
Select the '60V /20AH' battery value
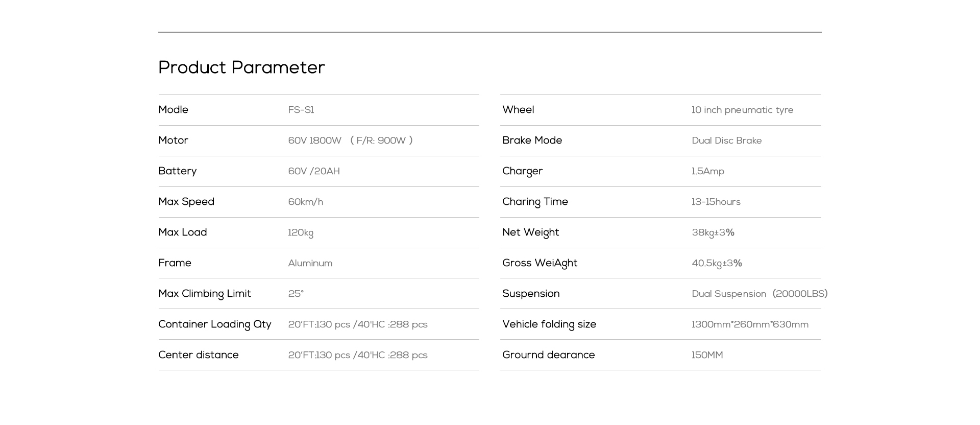coord(314,171)
